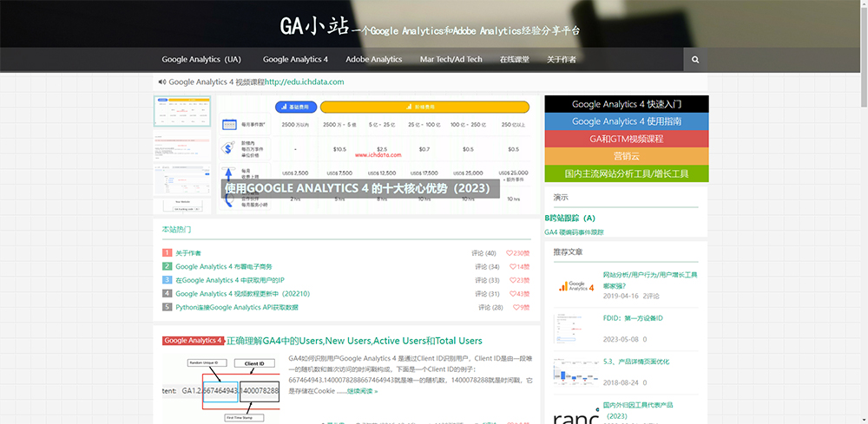Screen dimensions: 868x424
Task: Click 评论 (28) comment count
Action: 490,307
